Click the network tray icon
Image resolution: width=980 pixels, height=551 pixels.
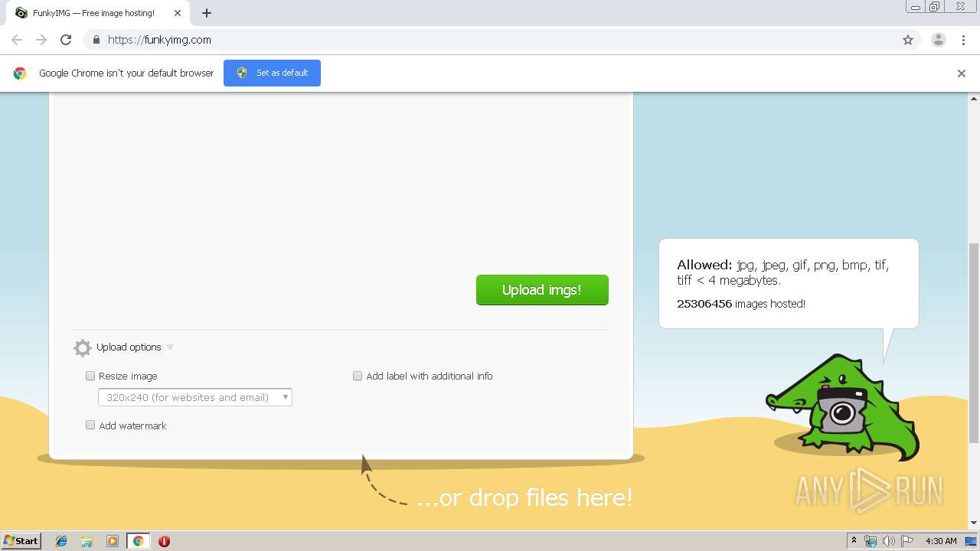pos(871,541)
